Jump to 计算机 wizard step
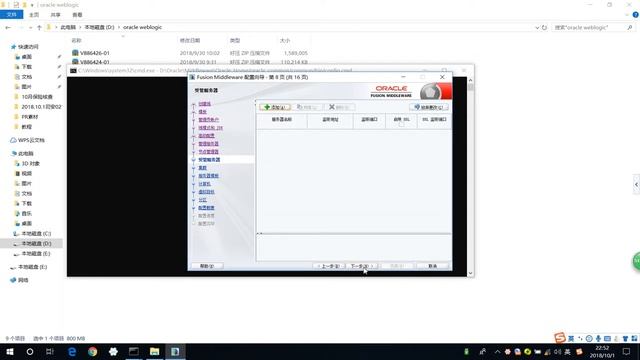The image size is (640, 360). (204, 184)
